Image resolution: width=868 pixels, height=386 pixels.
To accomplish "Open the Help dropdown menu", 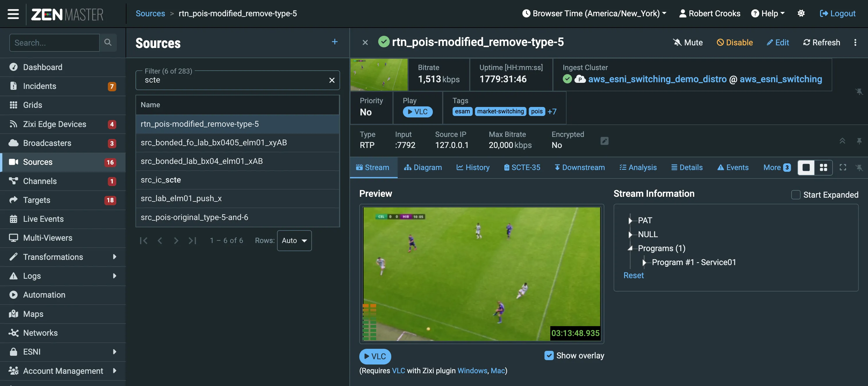I will (x=768, y=13).
